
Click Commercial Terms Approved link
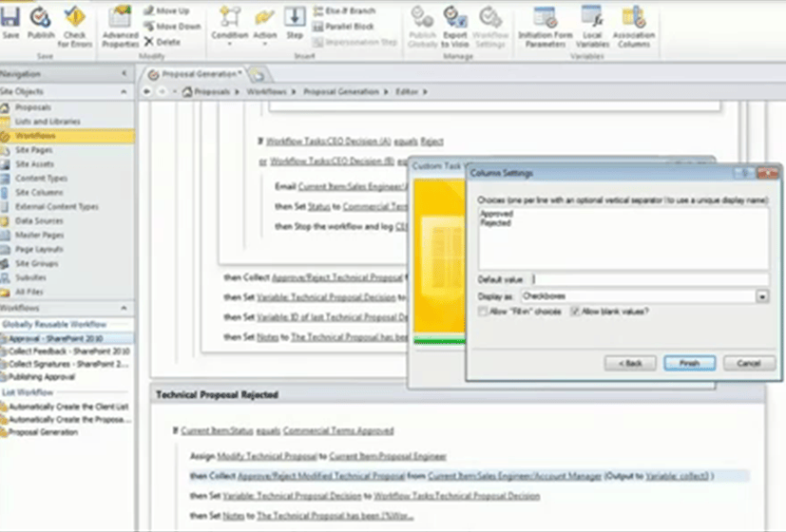pyautogui.click(x=338, y=430)
